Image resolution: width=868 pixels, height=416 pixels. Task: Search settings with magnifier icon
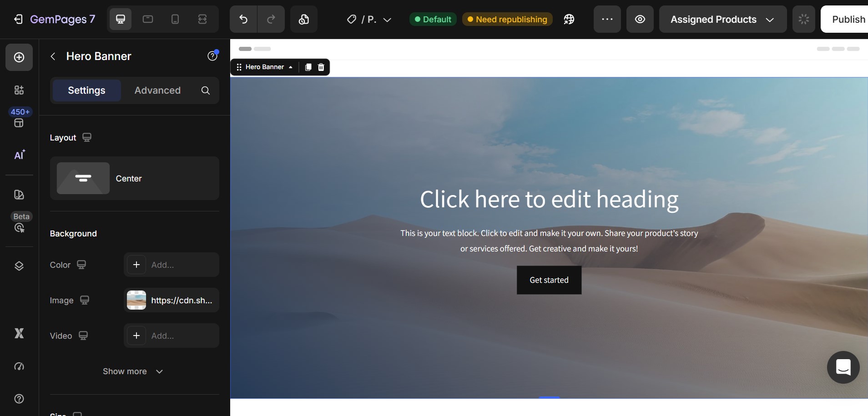tap(206, 90)
